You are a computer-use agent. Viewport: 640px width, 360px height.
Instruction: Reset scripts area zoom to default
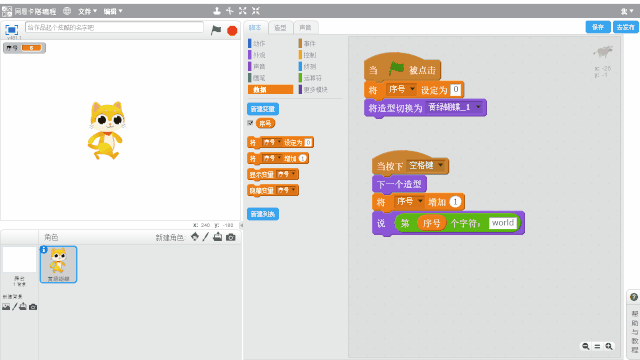(x=597, y=346)
